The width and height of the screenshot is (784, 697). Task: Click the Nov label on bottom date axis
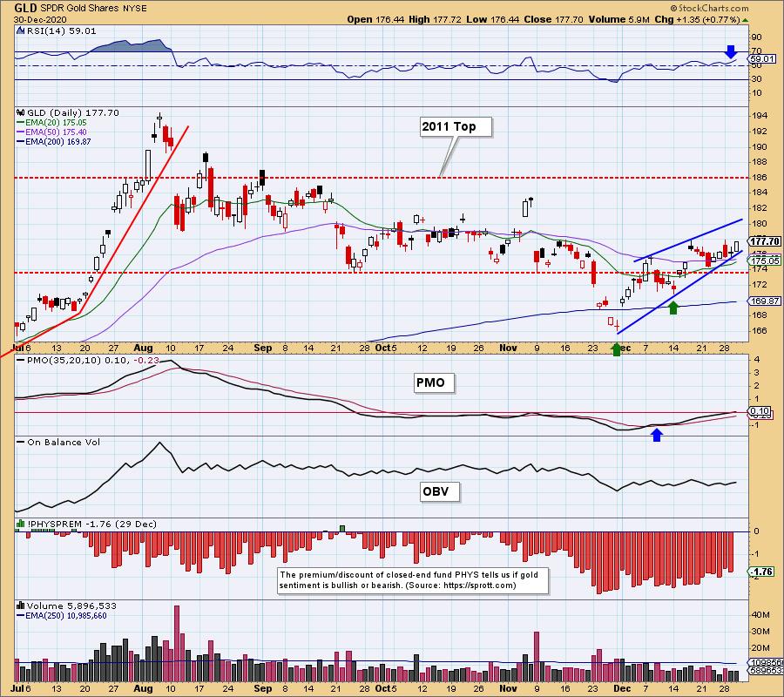pyautogui.click(x=508, y=688)
